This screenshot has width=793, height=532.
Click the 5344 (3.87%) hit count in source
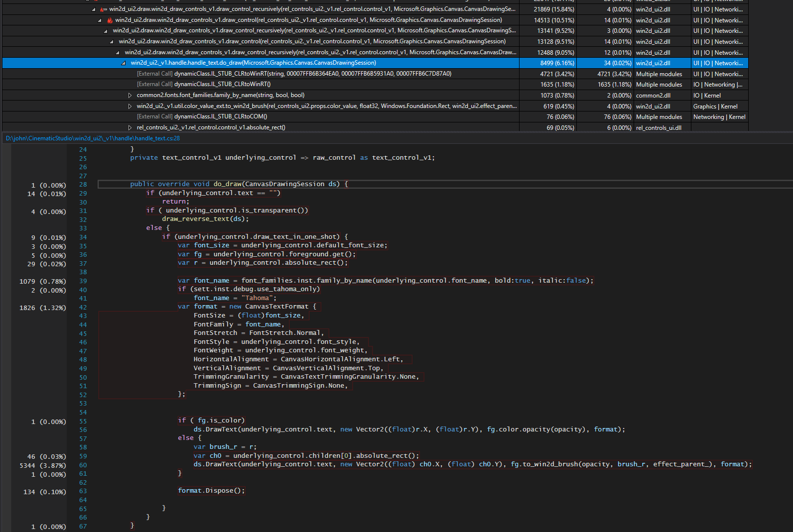click(x=42, y=466)
